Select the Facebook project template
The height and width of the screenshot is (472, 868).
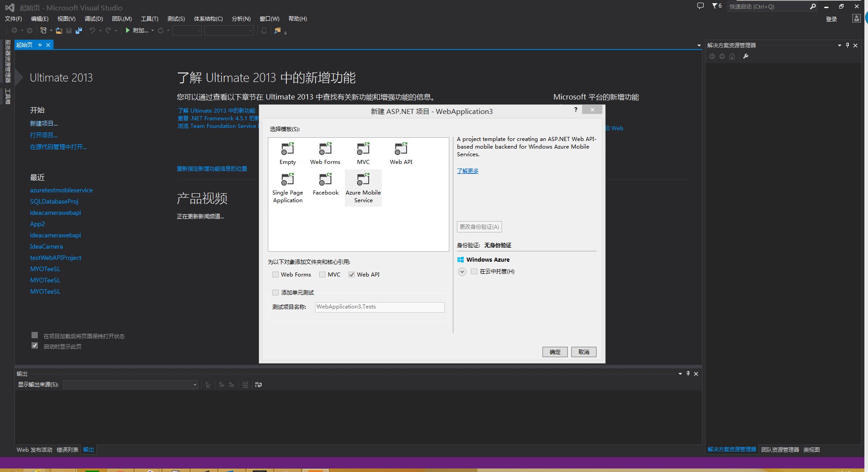(325, 185)
